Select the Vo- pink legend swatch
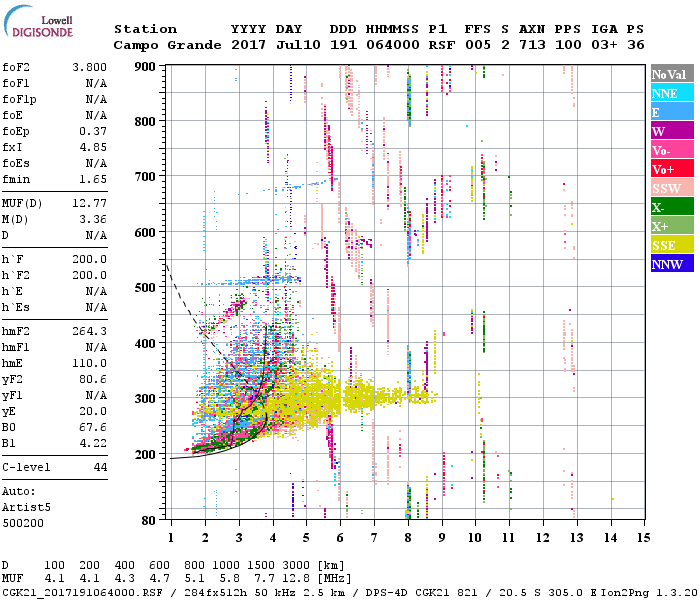This screenshot has width=700, height=600. [x=672, y=150]
